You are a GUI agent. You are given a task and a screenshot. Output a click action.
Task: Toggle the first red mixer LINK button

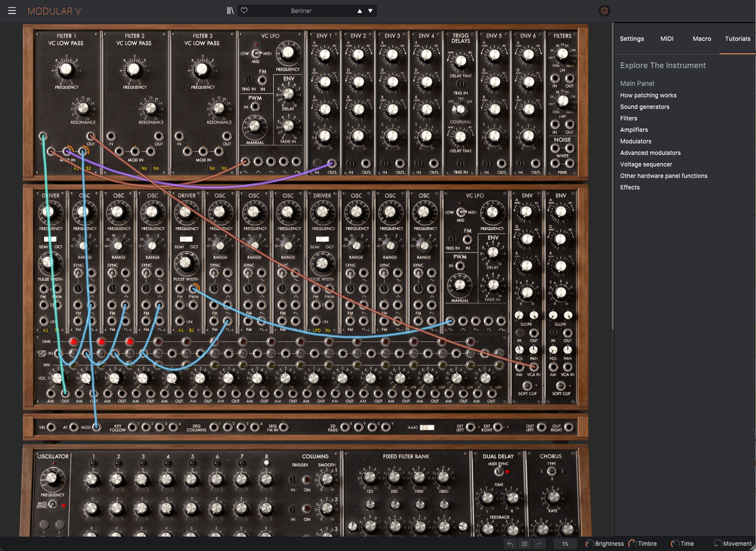[73, 342]
